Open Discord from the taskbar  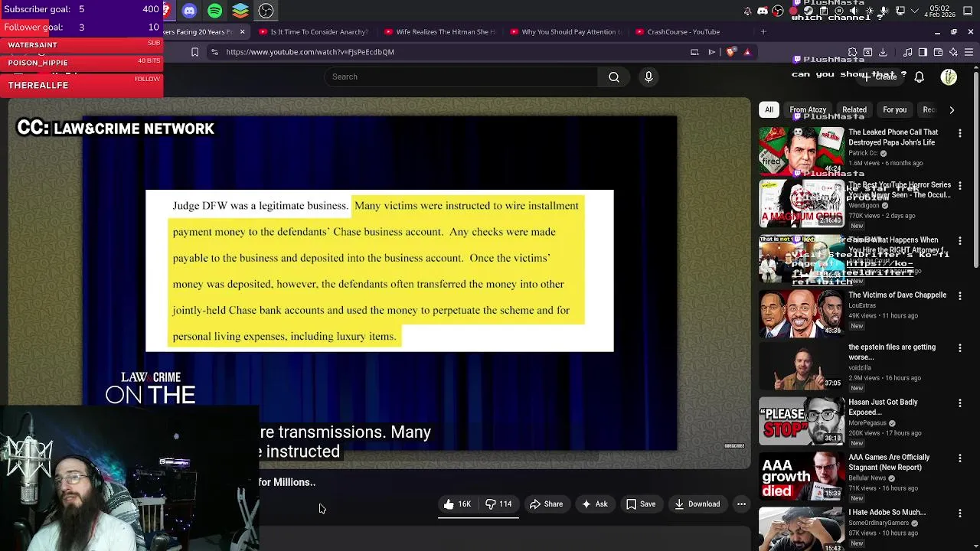[x=189, y=11]
